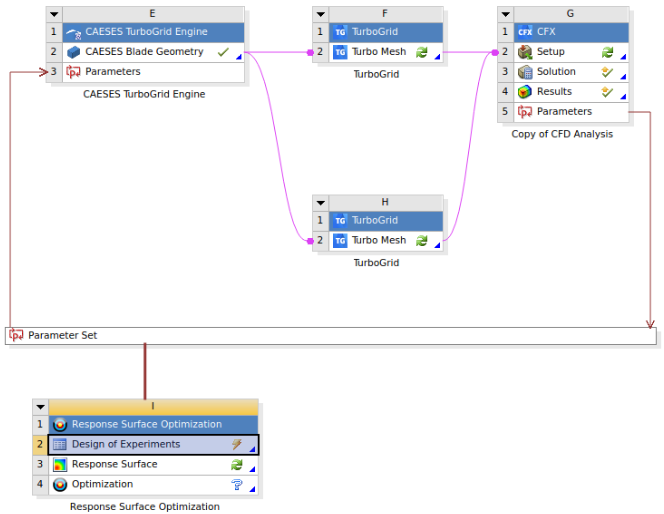Viewport: 664px width, 514px height.
Task: Open the system F dropdown menu arrow
Action: point(321,14)
